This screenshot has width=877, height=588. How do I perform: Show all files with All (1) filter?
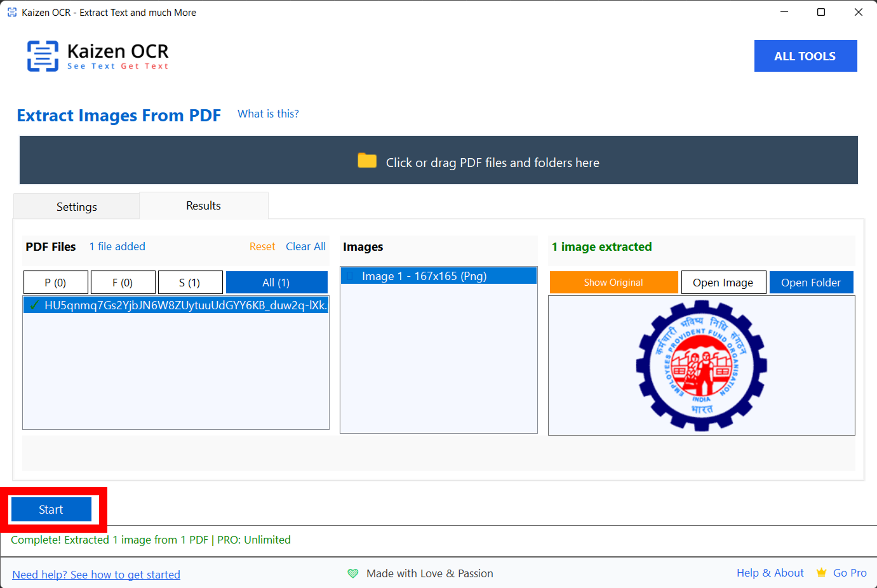276,283
